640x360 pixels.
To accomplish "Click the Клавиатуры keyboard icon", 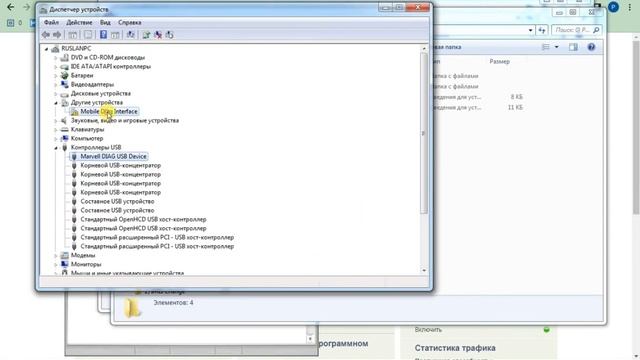I will [x=64, y=129].
